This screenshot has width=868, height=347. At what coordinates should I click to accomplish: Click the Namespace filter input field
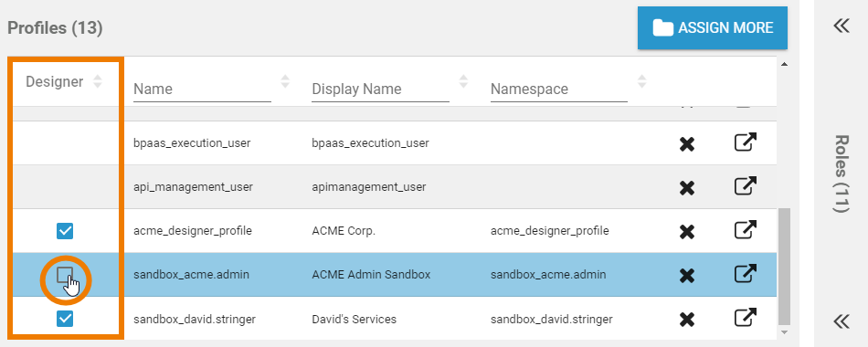(559, 89)
